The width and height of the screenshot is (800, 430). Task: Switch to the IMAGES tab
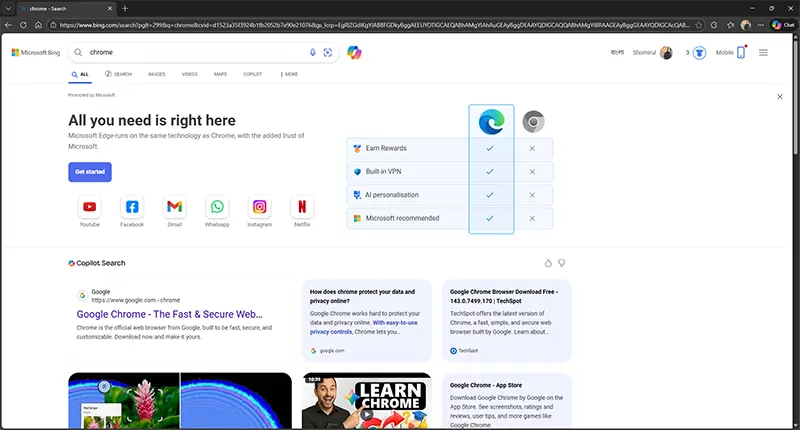point(157,74)
